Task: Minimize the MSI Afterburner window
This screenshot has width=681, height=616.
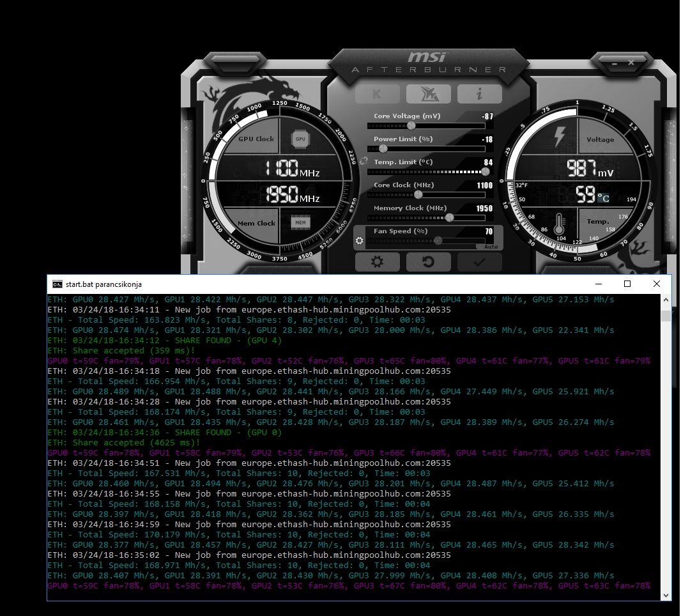Action: coord(615,63)
